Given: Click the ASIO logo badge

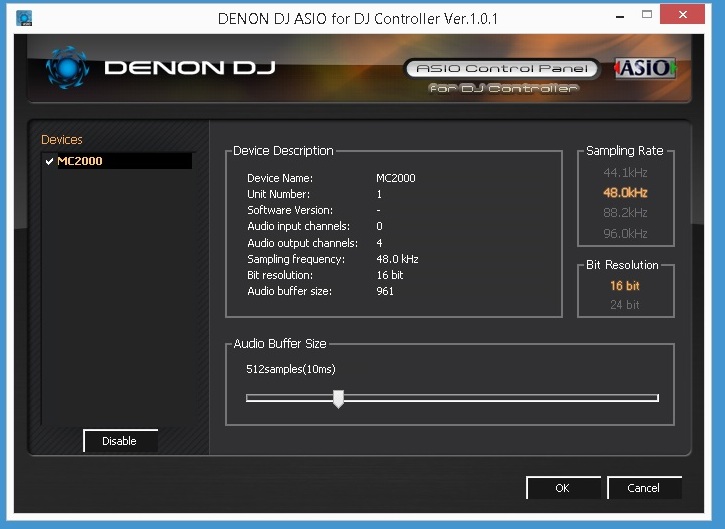Looking at the screenshot, I should click(644, 68).
